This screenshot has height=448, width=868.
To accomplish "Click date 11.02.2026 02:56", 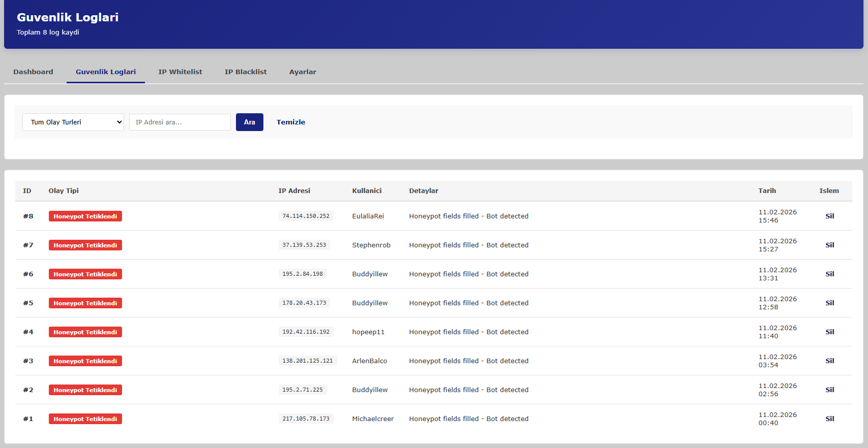I will 777,390.
